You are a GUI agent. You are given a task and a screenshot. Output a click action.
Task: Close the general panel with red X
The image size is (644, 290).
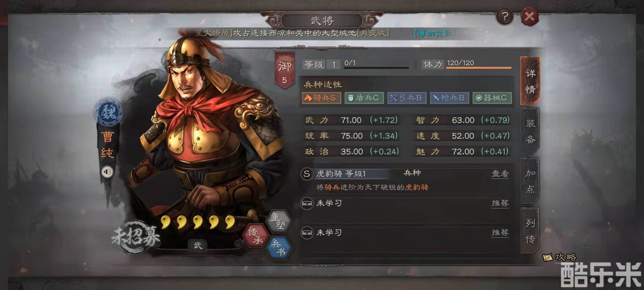click(529, 17)
